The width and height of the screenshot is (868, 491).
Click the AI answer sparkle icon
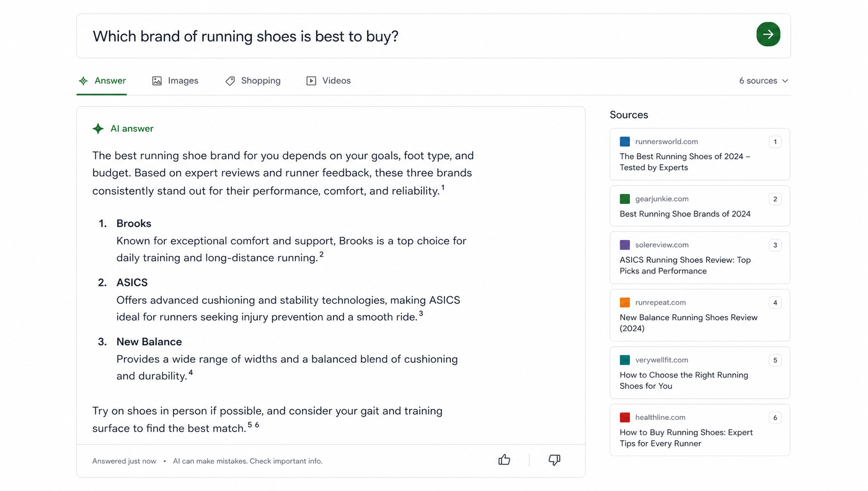tap(98, 129)
